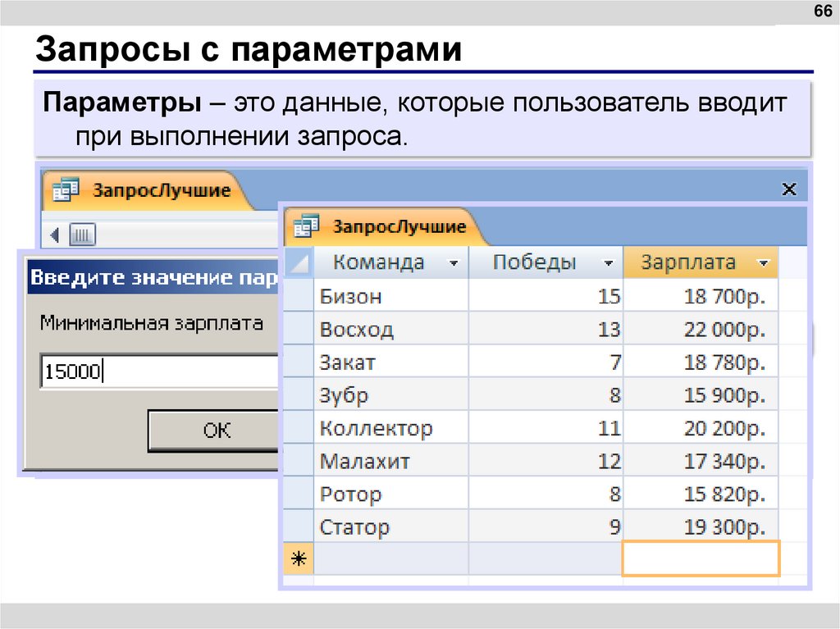Click the wins cell 15 for Бизон
Image resolution: width=840 pixels, height=629 pixels.
tap(546, 296)
